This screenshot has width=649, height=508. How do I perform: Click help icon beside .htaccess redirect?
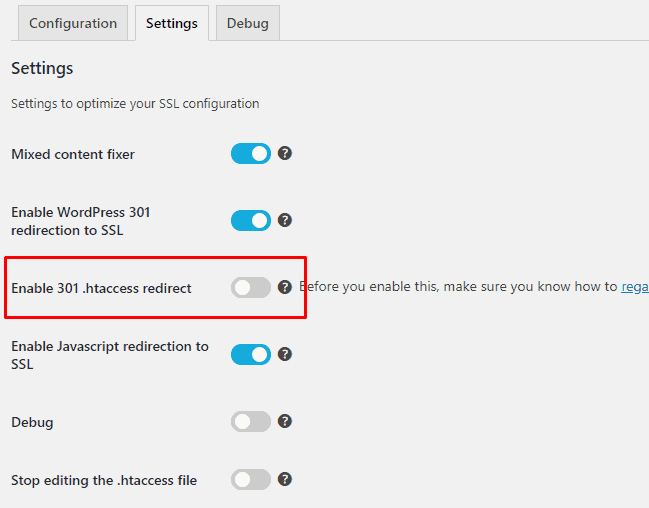pos(285,287)
